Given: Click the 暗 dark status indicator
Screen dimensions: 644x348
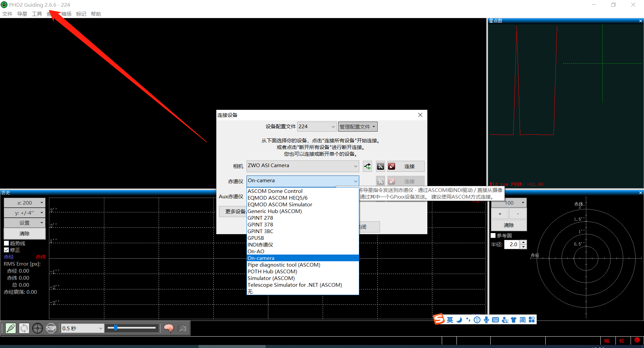Looking at the screenshot, I should (x=607, y=341).
